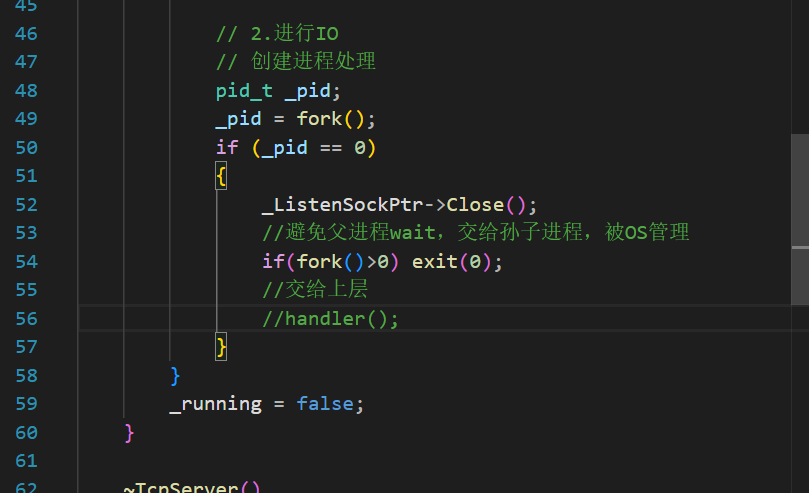Click the comment '// 2.进行IO'

click(277, 34)
